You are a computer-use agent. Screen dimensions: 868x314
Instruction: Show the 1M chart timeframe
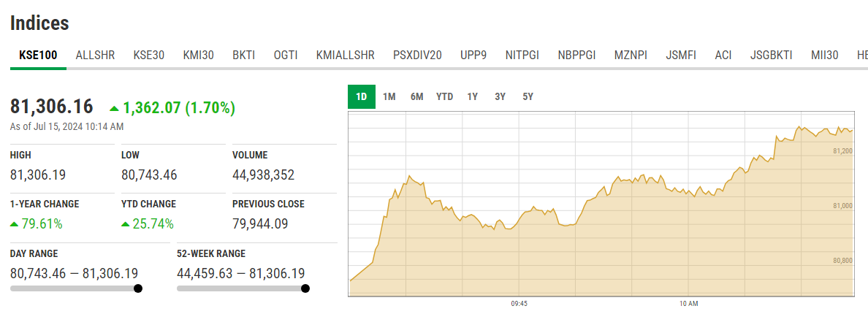point(389,96)
